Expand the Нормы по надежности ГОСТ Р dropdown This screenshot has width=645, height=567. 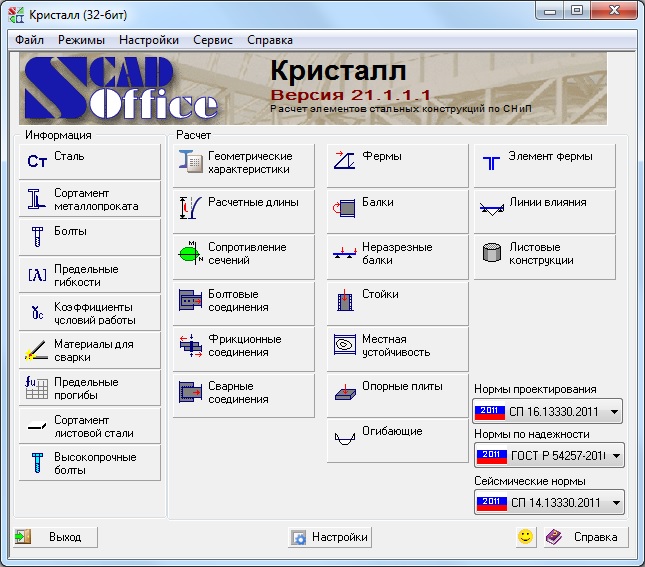click(549, 455)
